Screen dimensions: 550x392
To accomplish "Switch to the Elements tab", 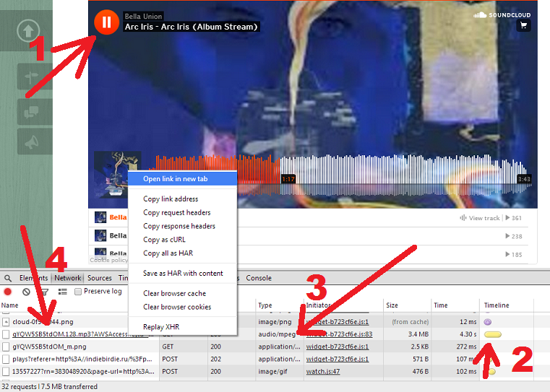I will click(33, 278).
